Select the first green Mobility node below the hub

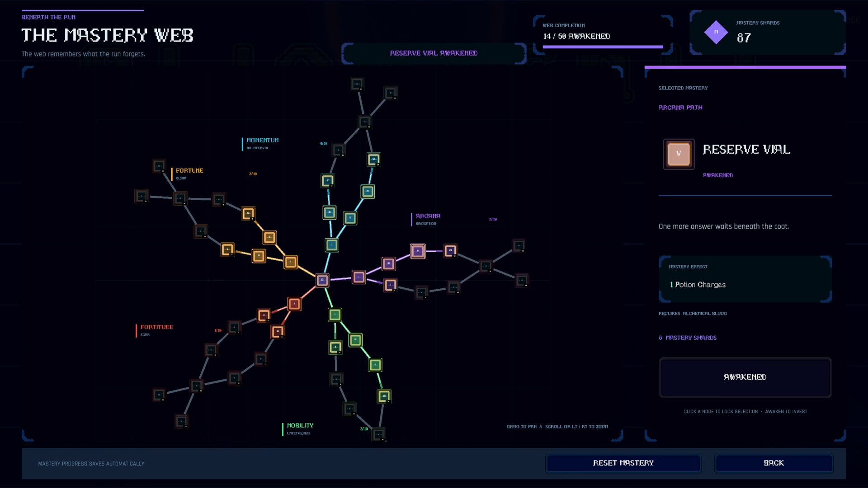pyautogui.click(x=335, y=314)
